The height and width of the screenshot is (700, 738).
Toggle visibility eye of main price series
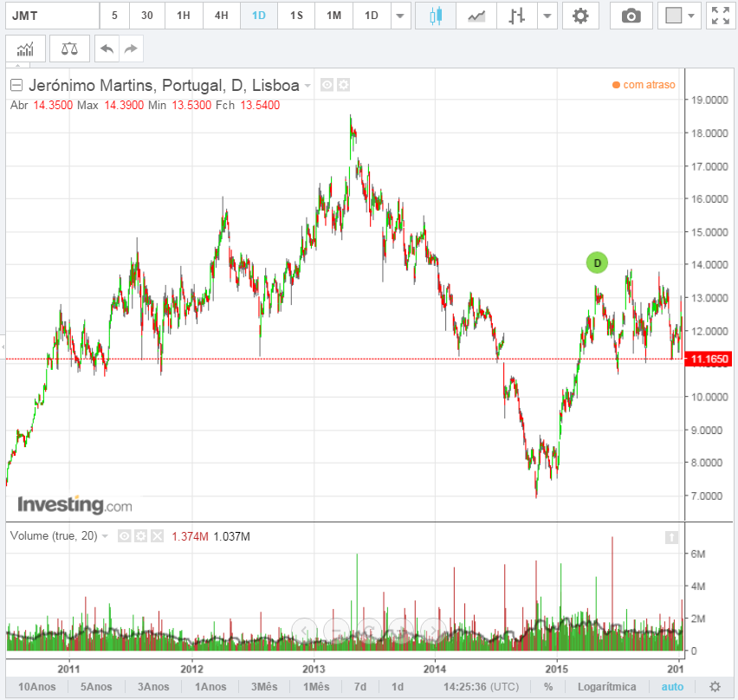point(327,85)
